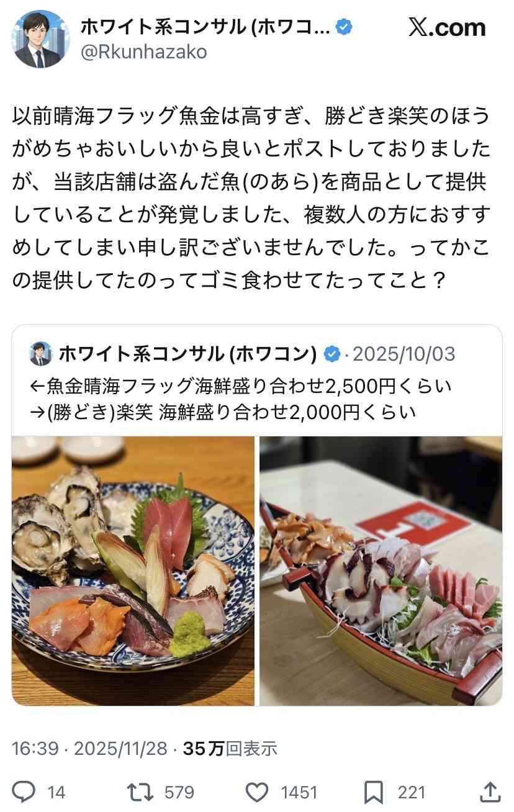
Task: Open the boat-shaped sashimi platter photo
Action: pyautogui.click(x=381, y=571)
